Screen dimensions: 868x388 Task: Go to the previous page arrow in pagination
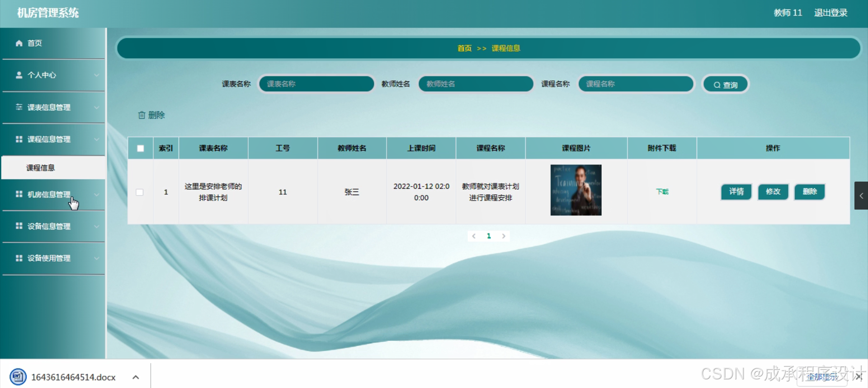474,236
